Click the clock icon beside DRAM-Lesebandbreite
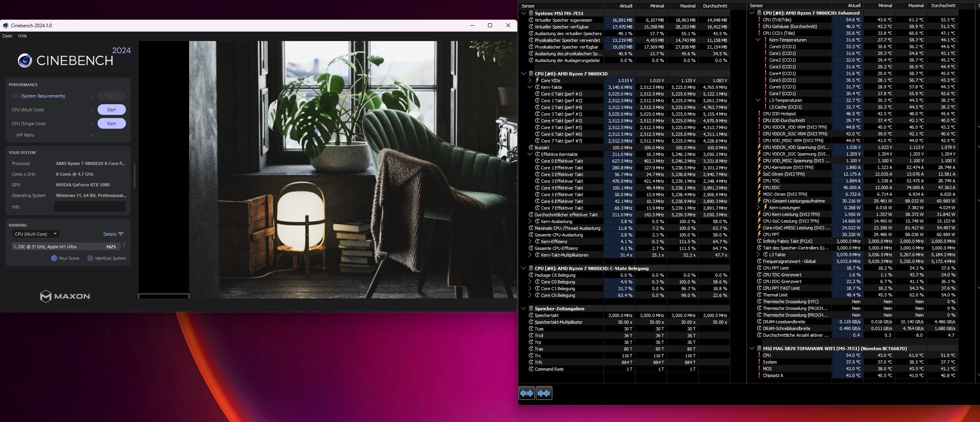980x422 pixels. coord(759,322)
